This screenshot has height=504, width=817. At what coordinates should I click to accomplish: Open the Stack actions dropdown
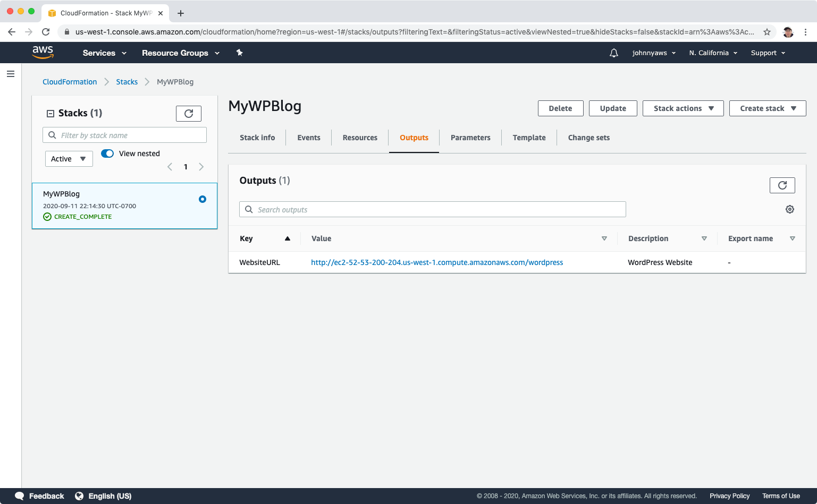tap(683, 108)
